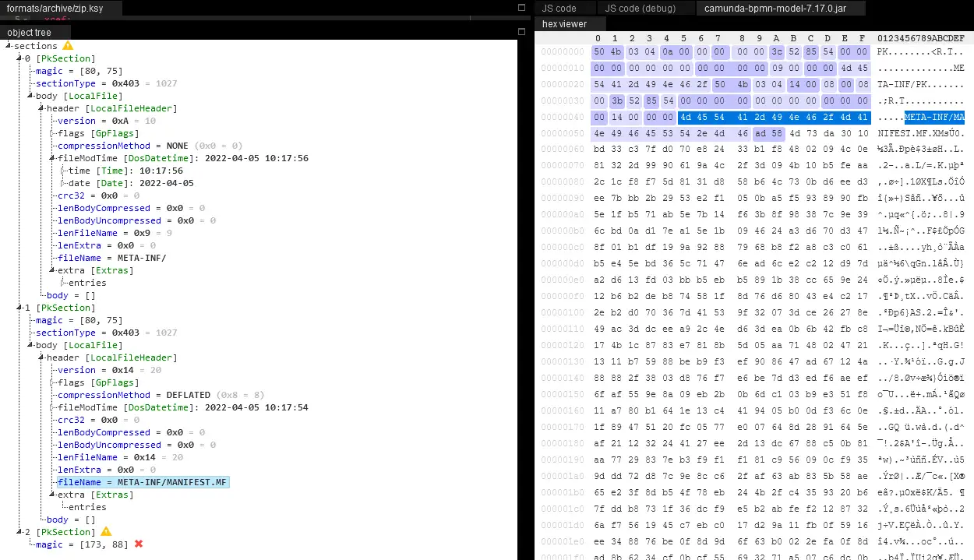Maximize the object tree panel
974x560 pixels.
click(522, 32)
